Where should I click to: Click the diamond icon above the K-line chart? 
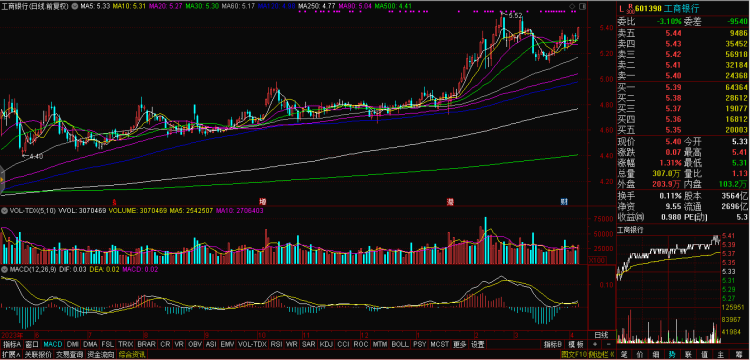pyautogui.click(x=573, y=7)
